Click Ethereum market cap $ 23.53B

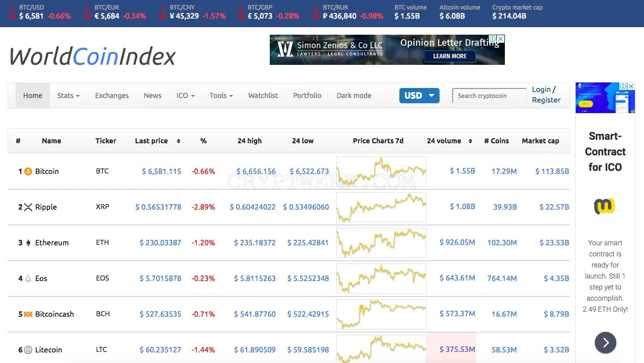tap(554, 243)
